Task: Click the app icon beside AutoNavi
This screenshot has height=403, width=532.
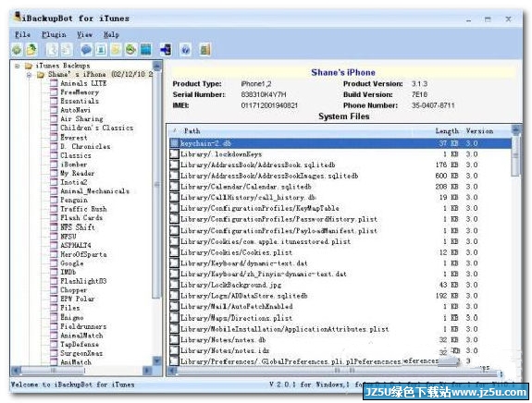Action: (x=54, y=110)
